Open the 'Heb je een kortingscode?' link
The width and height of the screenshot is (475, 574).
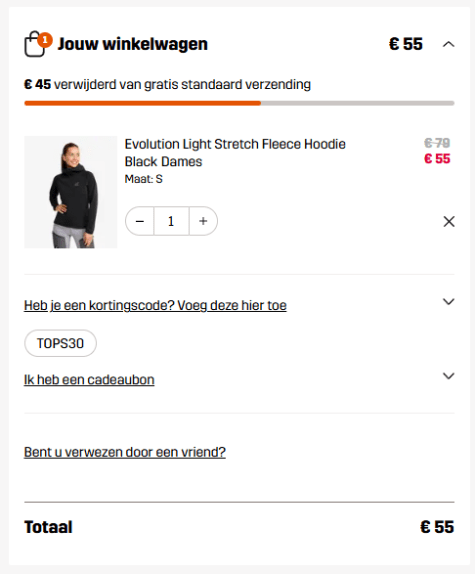pyautogui.click(x=155, y=305)
